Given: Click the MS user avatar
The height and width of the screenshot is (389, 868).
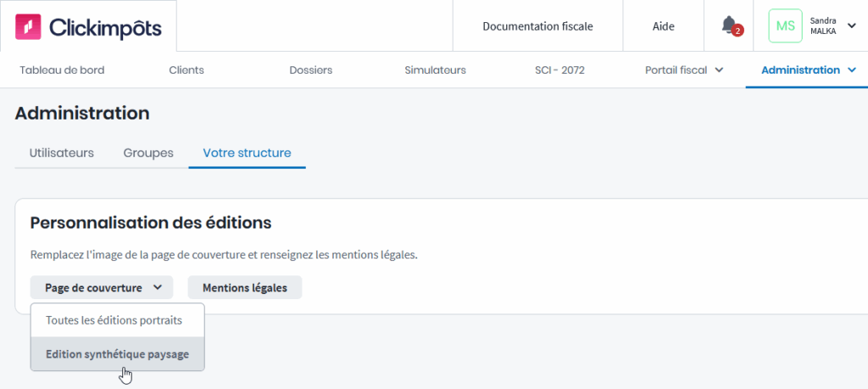Looking at the screenshot, I should tap(785, 26).
